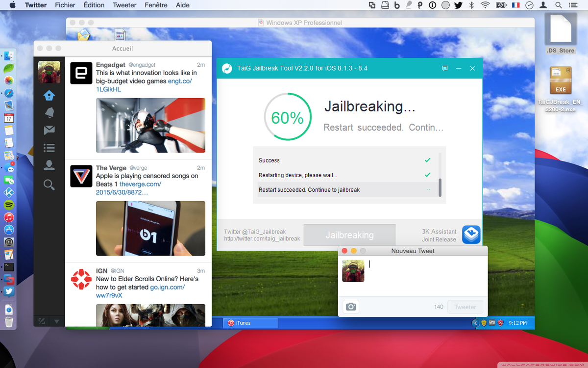Screen dimensions: 588x368
Task: View the Elder Scrolls Online tweet image
Action: click(150, 315)
